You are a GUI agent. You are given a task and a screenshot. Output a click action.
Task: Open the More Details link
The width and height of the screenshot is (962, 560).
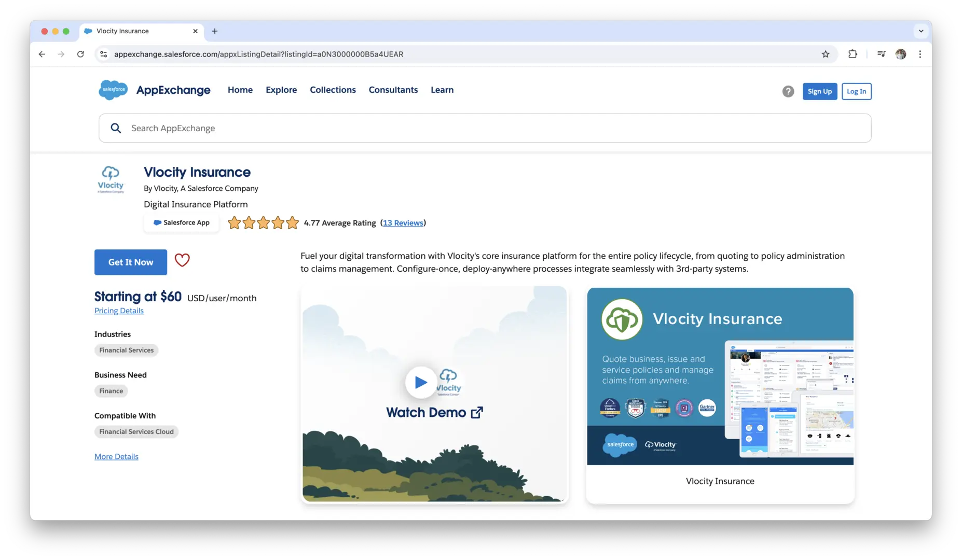116,456
